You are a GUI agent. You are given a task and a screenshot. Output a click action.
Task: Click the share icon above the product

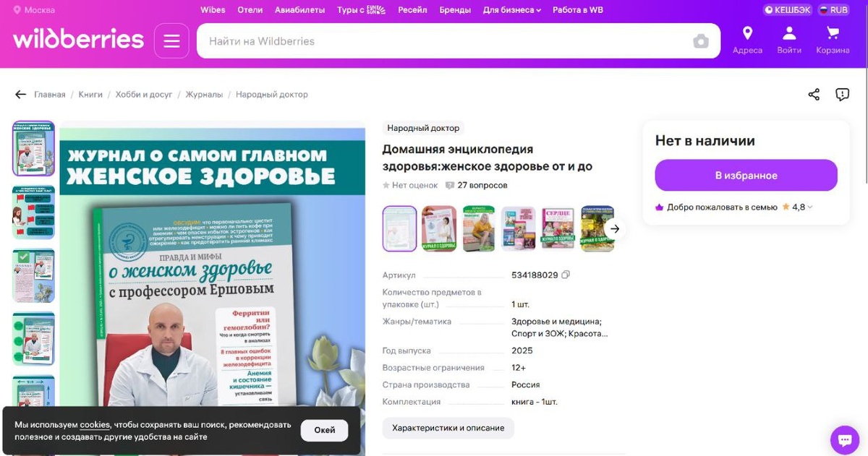(814, 95)
